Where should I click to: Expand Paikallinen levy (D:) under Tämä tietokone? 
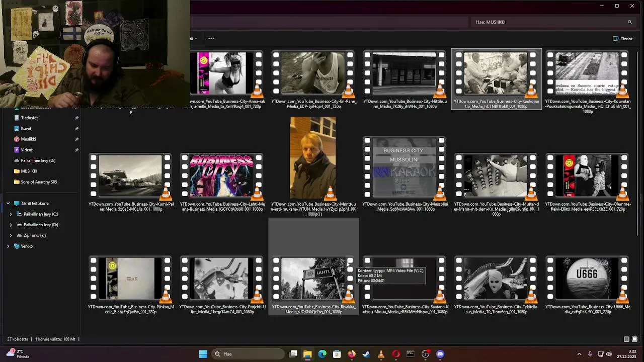[11, 225]
